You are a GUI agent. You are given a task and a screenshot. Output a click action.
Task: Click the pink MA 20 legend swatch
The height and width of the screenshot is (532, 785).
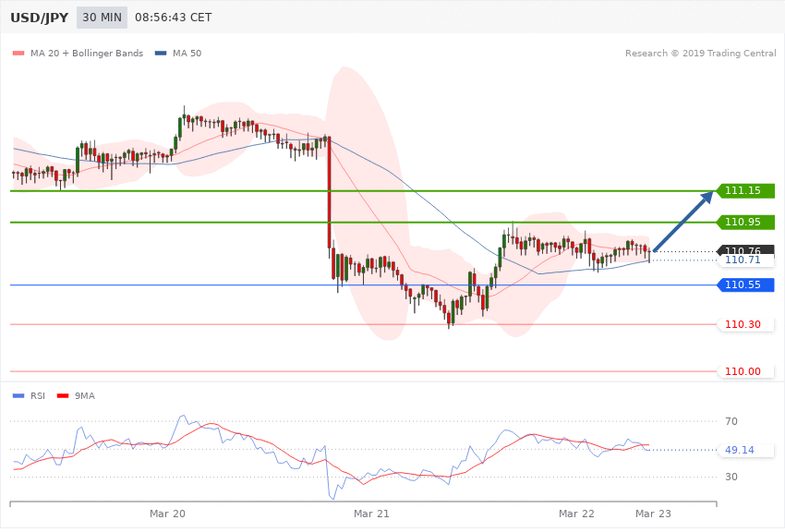[18, 53]
